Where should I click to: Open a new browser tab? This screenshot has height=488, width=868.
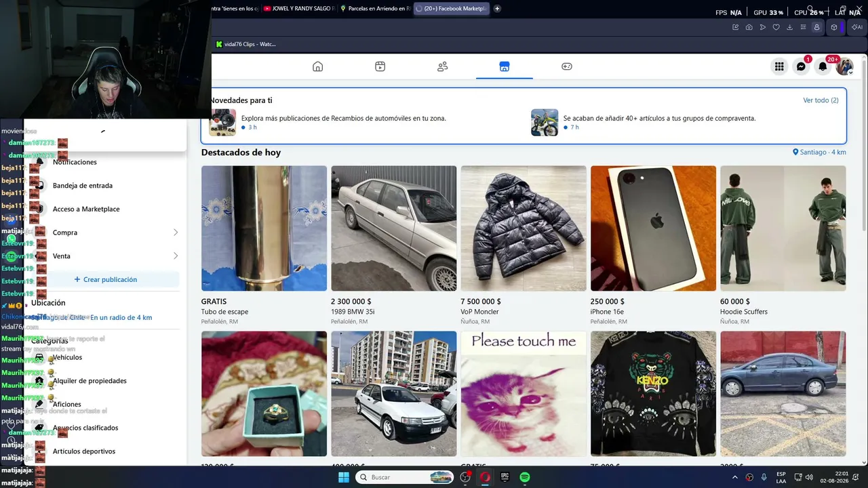tap(497, 9)
